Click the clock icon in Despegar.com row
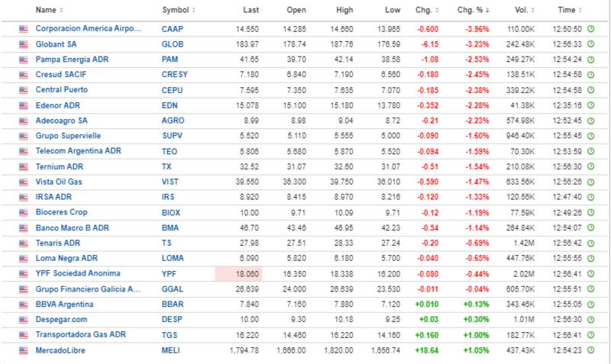This screenshot has width=611, height=364. pyautogui.click(x=590, y=320)
